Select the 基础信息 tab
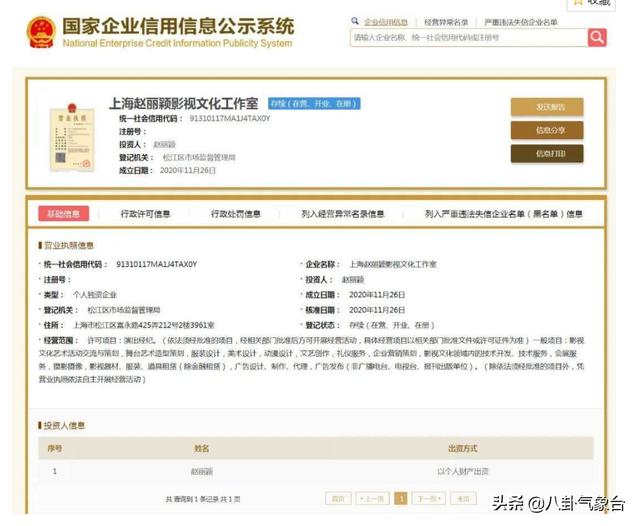The width and height of the screenshot is (640, 526). 64,213
